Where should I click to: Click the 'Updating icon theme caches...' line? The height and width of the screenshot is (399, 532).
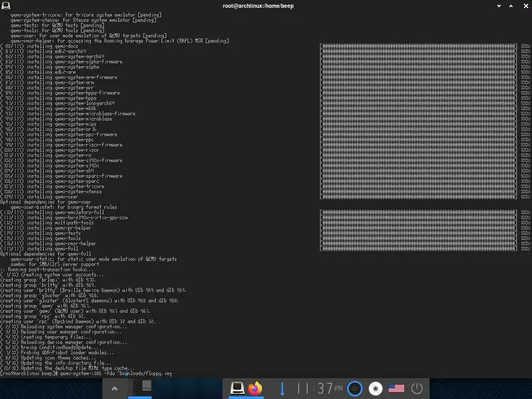(48, 358)
